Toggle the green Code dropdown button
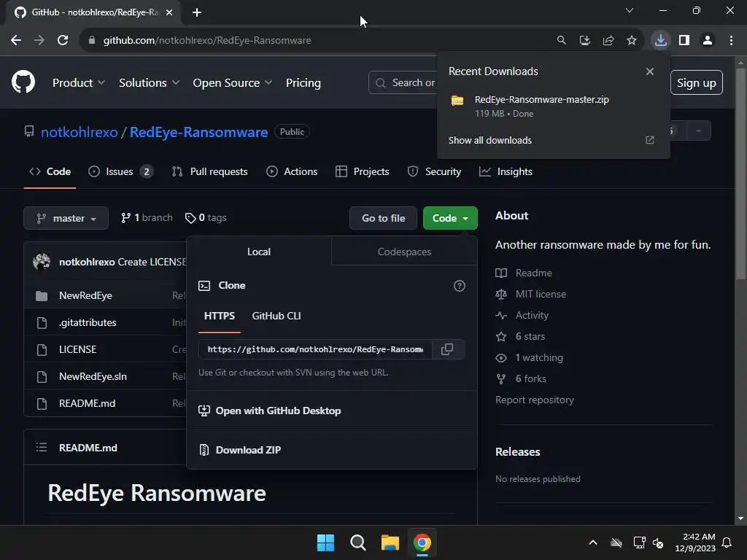 click(450, 218)
